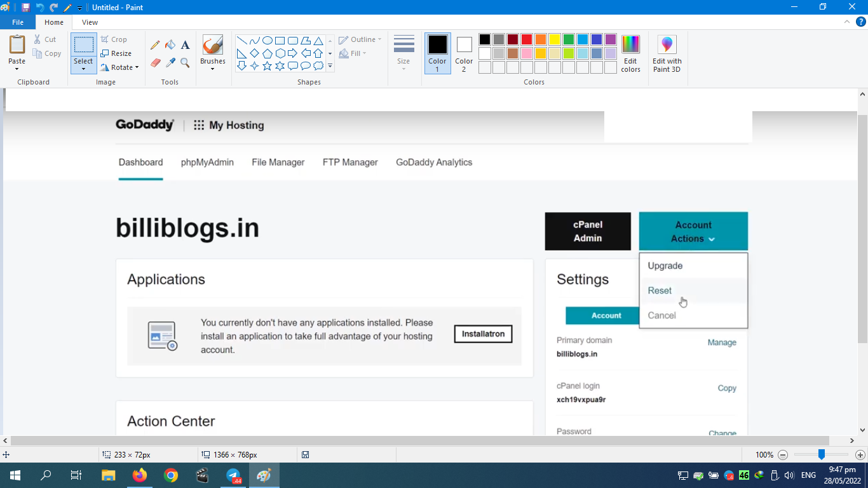Click the Crop tool
Image resolution: width=868 pixels, height=488 pixels.
click(114, 39)
